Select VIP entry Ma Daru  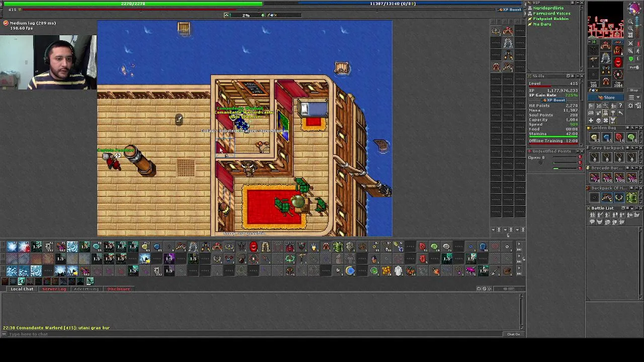pyautogui.click(x=542, y=24)
